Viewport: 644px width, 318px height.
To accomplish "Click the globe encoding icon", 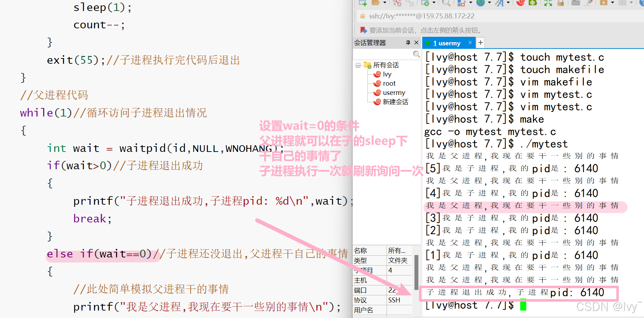I will coord(480,3).
